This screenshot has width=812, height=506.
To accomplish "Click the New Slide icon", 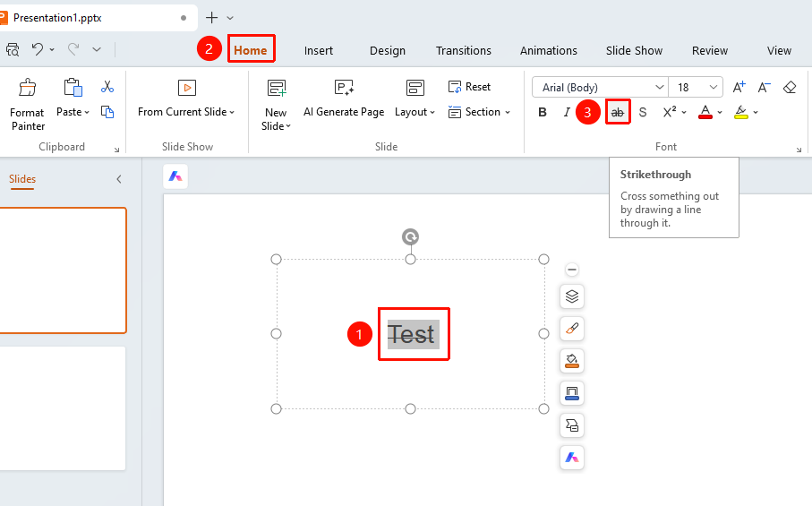I will coord(277,88).
